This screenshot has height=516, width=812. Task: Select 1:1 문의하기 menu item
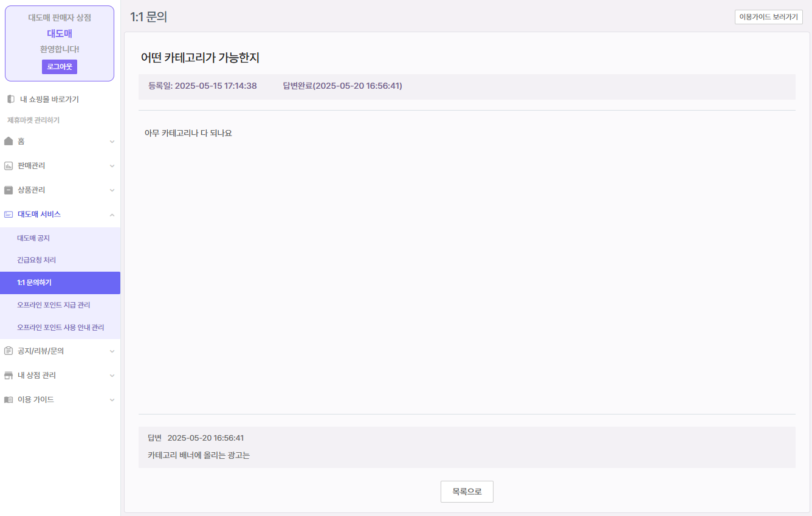pyautogui.click(x=35, y=283)
